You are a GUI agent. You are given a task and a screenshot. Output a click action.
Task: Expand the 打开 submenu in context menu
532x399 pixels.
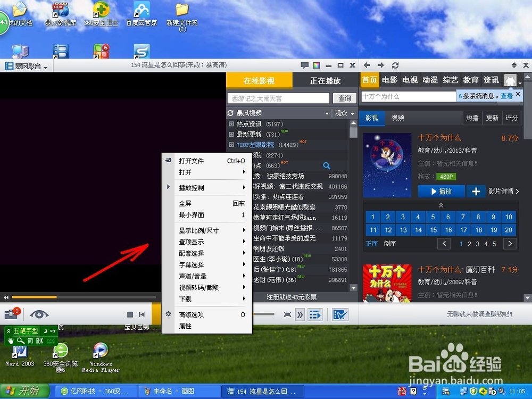[x=212, y=172]
